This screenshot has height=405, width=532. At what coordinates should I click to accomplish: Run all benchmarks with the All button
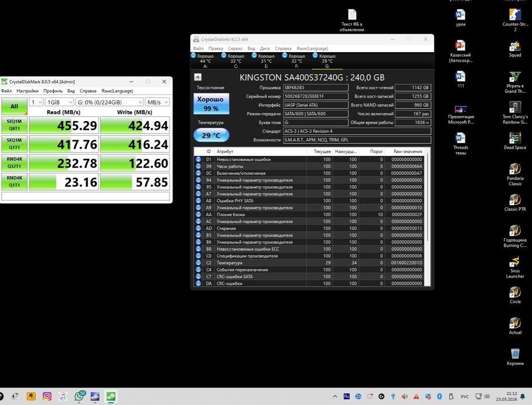[14, 106]
